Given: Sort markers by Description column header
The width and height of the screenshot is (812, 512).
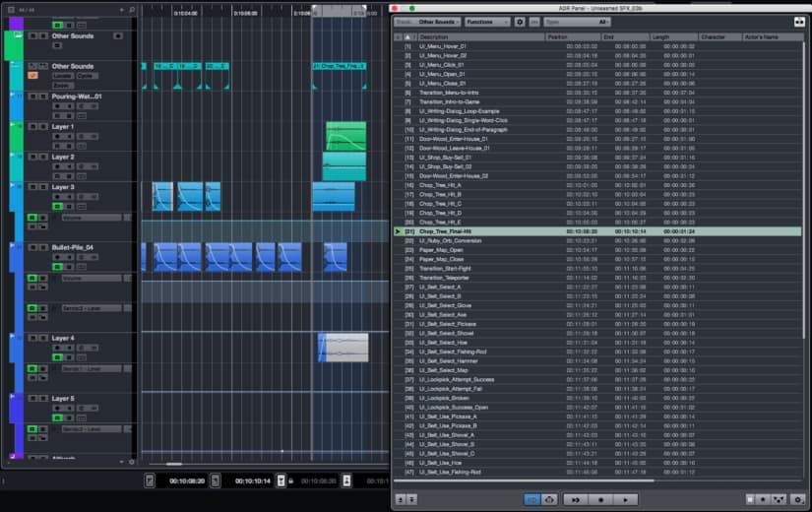Looking at the screenshot, I should [481, 37].
